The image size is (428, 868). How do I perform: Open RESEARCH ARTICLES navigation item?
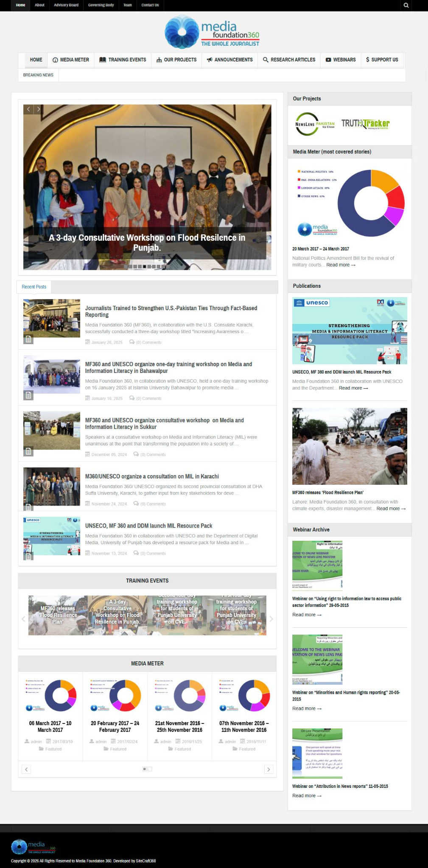289,60
